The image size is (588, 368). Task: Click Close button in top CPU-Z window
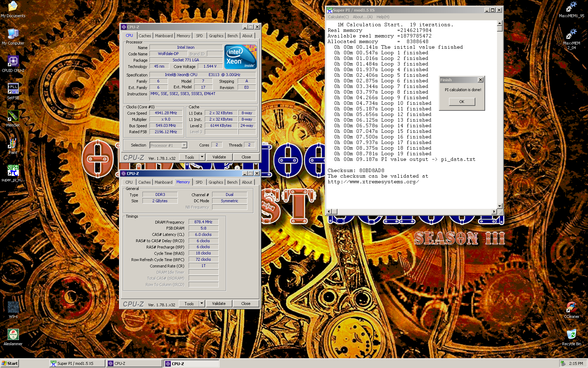246,157
